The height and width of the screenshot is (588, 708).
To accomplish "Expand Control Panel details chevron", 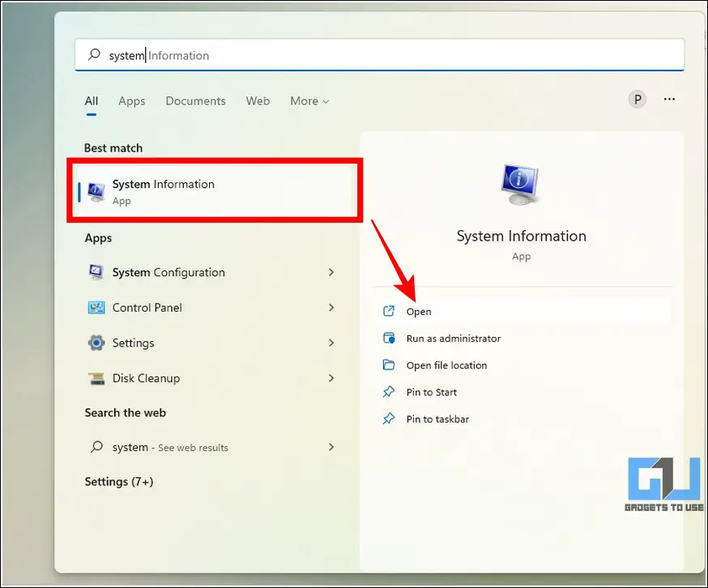I will [x=331, y=308].
